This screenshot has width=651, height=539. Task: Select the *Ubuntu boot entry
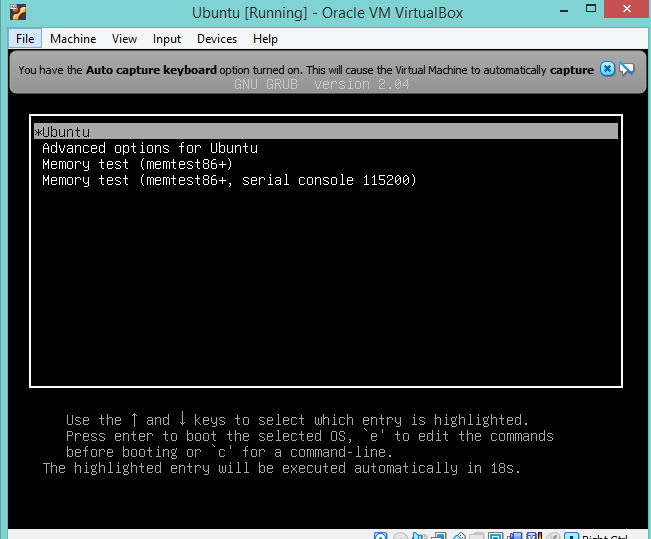[326, 131]
